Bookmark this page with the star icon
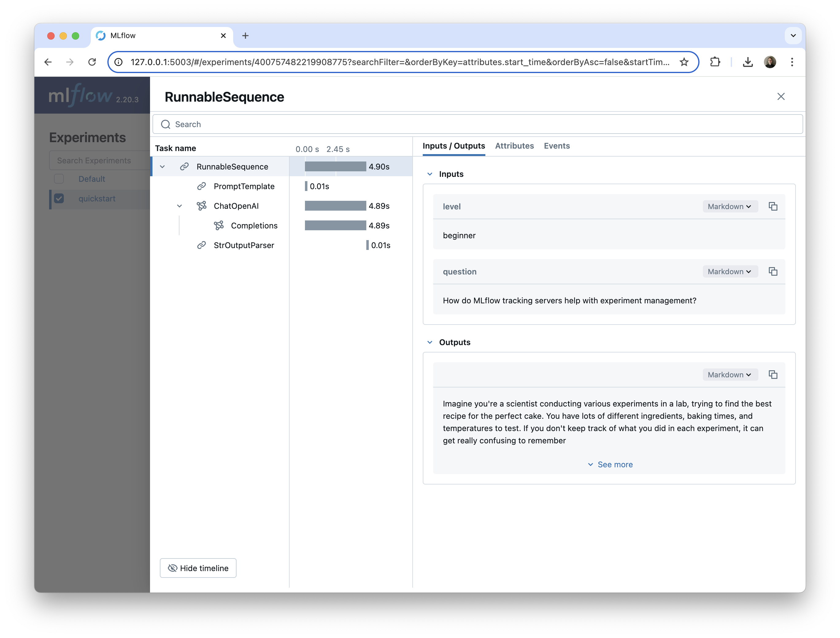Image resolution: width=840 pixels, height=638 pixels. (684, 62)
